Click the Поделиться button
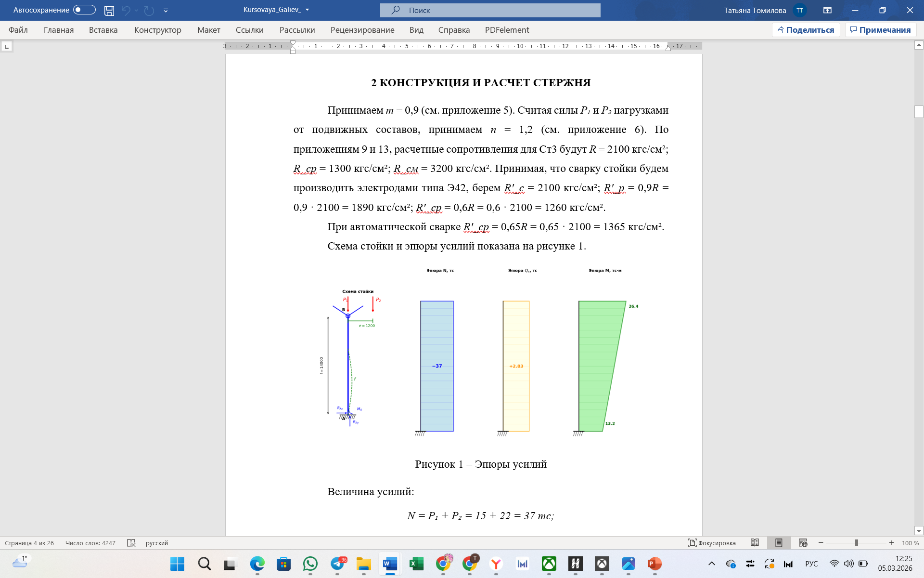 click(x=806, y=30)
